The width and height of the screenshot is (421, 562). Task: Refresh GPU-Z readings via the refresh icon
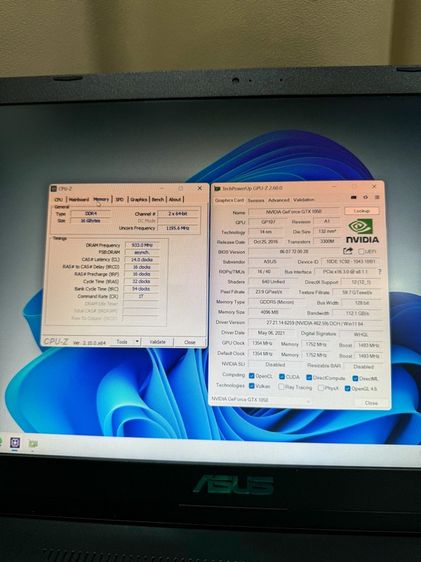pos(365,197)
